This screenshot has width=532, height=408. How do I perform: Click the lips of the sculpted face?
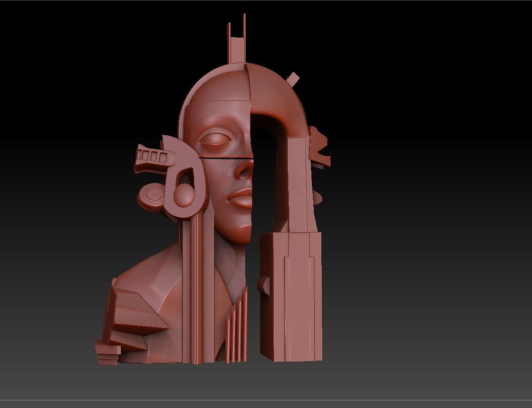tap(242, 198)
